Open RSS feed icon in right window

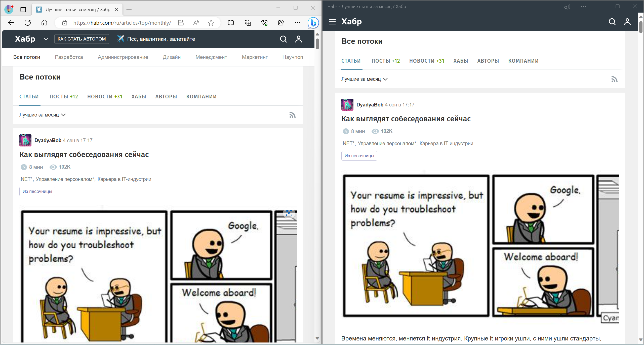[x=614, y=79]
